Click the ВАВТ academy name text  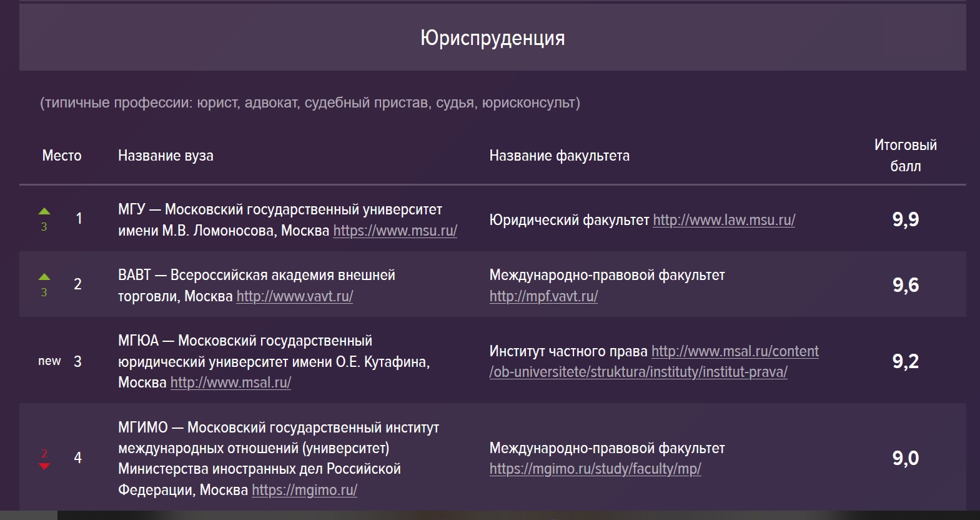[257, 286]
